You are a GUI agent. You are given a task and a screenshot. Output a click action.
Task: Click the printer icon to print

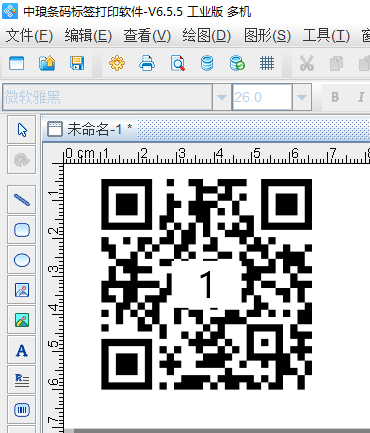pos(147,63)
